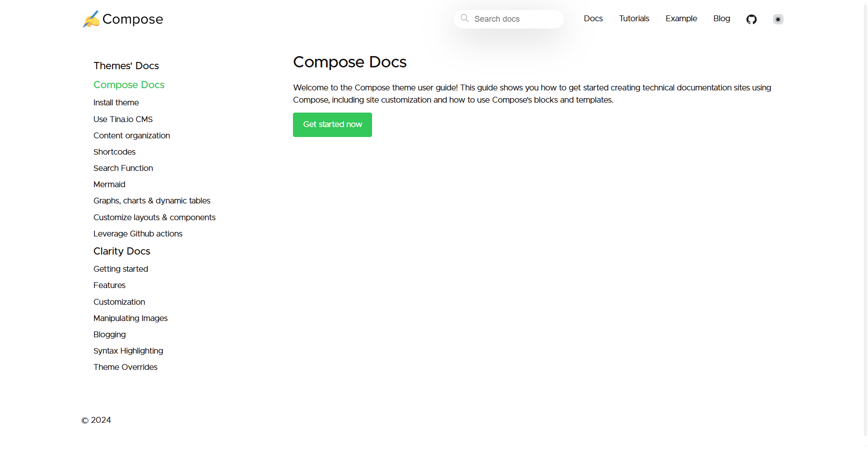Open Content organization in the sidebar
This screenshot has width=868, height=449.
(132, 136)
